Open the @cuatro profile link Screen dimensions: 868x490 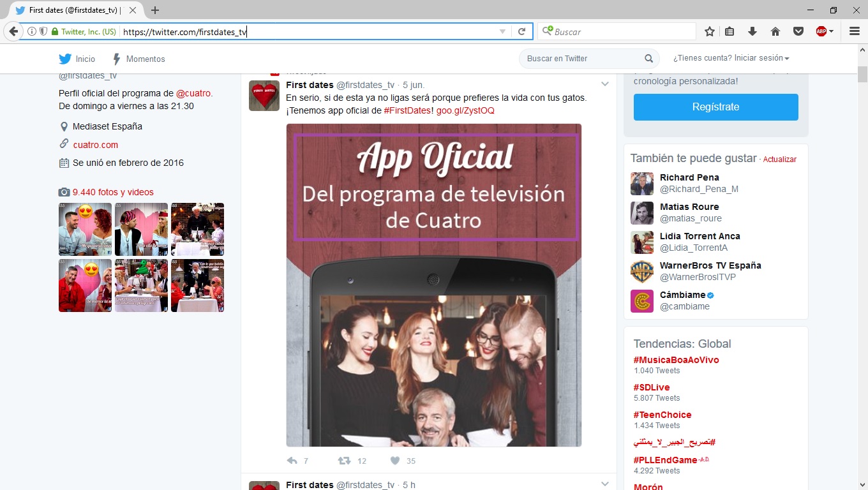point(193,93)
